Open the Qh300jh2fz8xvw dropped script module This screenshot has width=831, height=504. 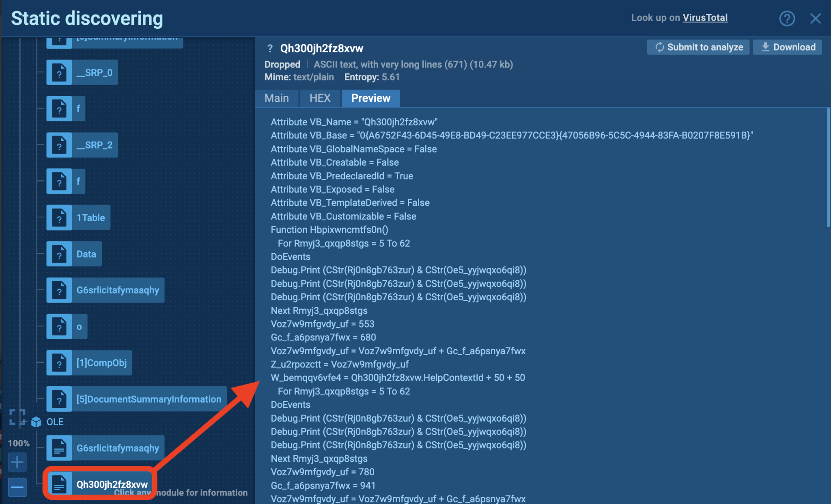pos(59,484)
